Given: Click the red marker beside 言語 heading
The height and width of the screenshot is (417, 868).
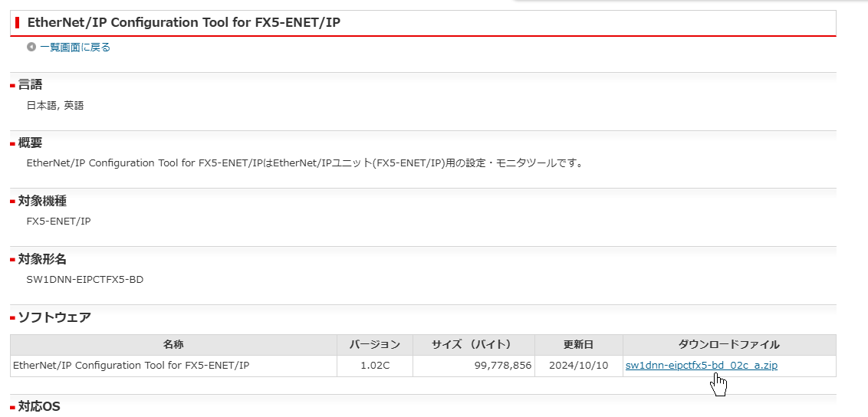Looking at the screenshot, I should 13,85.
